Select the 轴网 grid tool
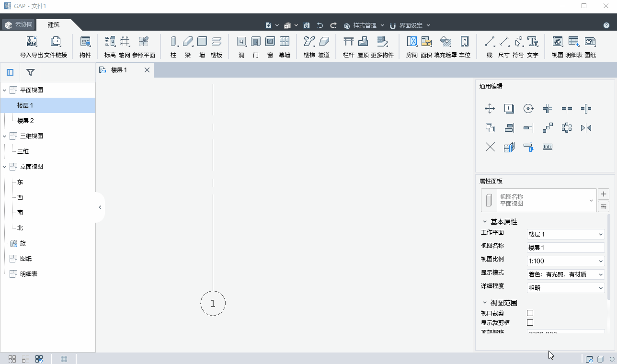 point(125,47)
